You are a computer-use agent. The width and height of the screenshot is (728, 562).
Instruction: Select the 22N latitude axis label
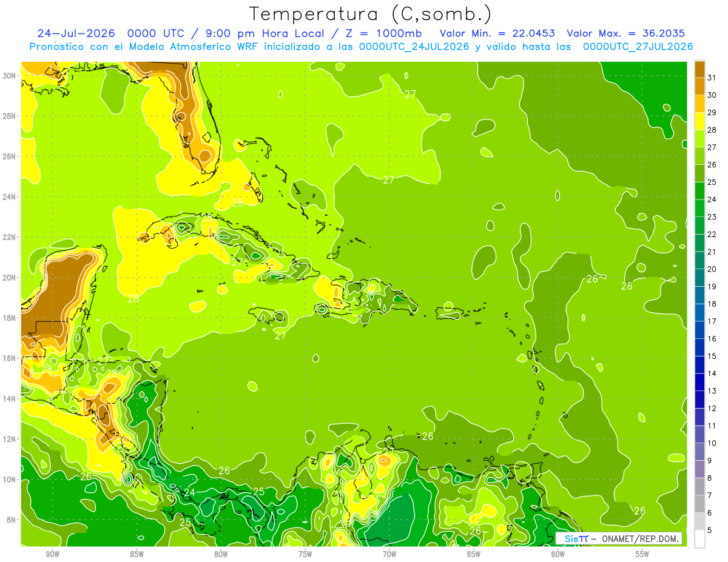[10, 237]
